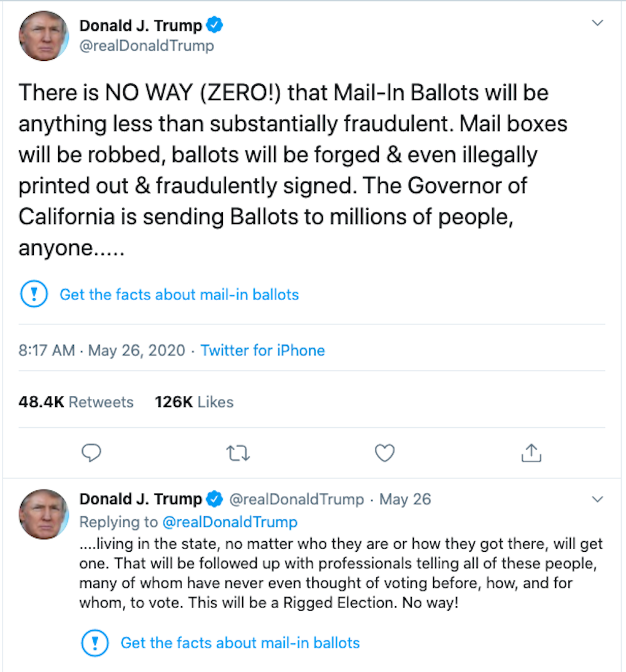Retweet the mail-in ballots tweet
This screenshot has height=672, width=626.
click(x=239, y=453)
